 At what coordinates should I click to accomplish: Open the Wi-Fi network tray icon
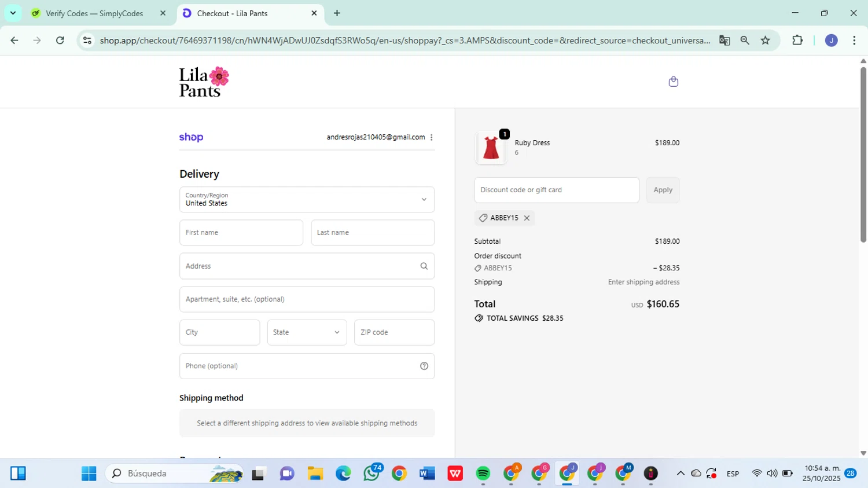pyautogui.click(x=756, y=474)
